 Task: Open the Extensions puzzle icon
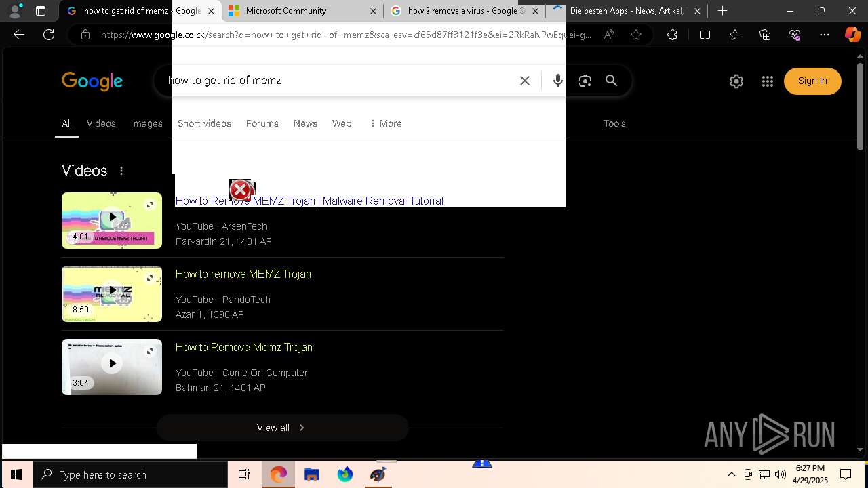click(x=672, y=35)
